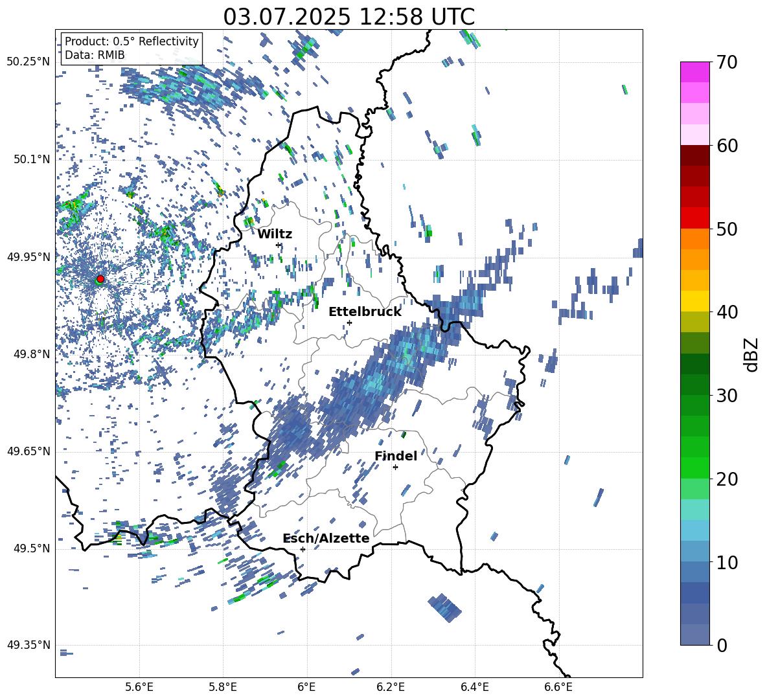Pick the yellow swatch just above 40 dBZ
Image resolution: width=767 pixels, height=700 pixels.
(694, 301)
